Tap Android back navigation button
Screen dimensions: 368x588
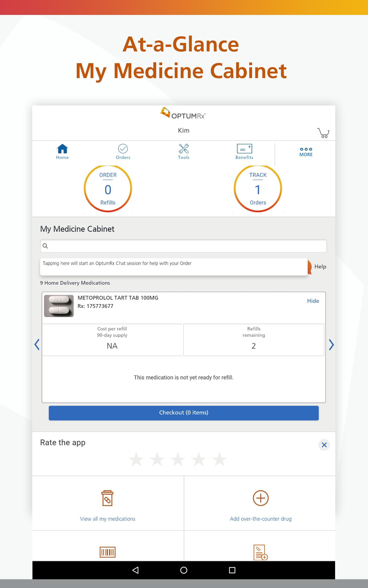coord(135,570)
